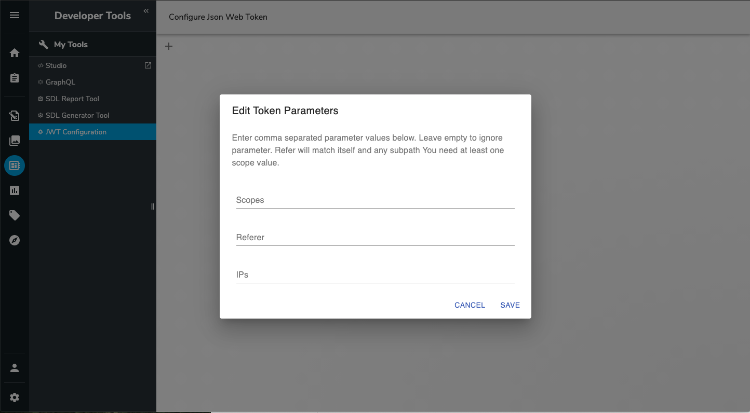Open the tag icon in sidebar

pyautogui.click(x=14, y=215)
